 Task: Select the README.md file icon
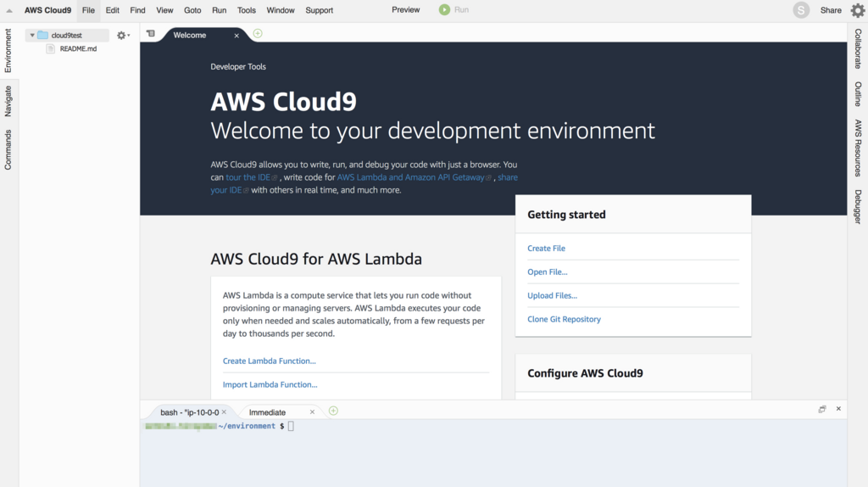[x=50, y=48]
